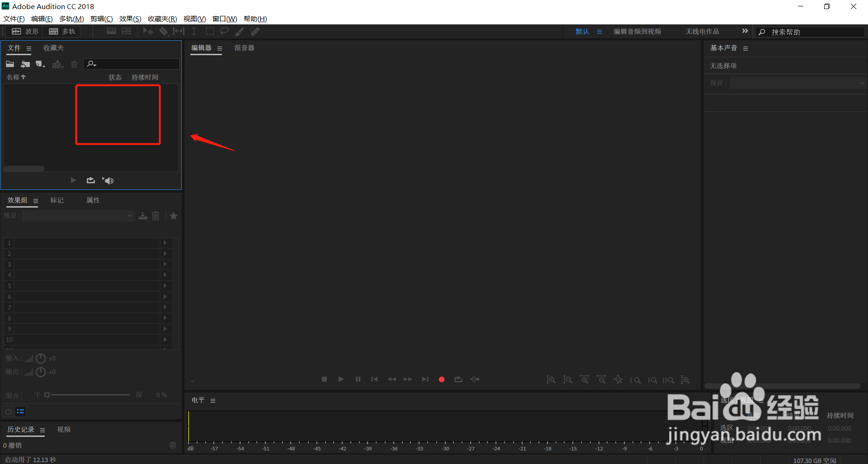Select Edit Audio to Video workspace
The height and width of the screenshot is (464, 868).
(637, 32)
